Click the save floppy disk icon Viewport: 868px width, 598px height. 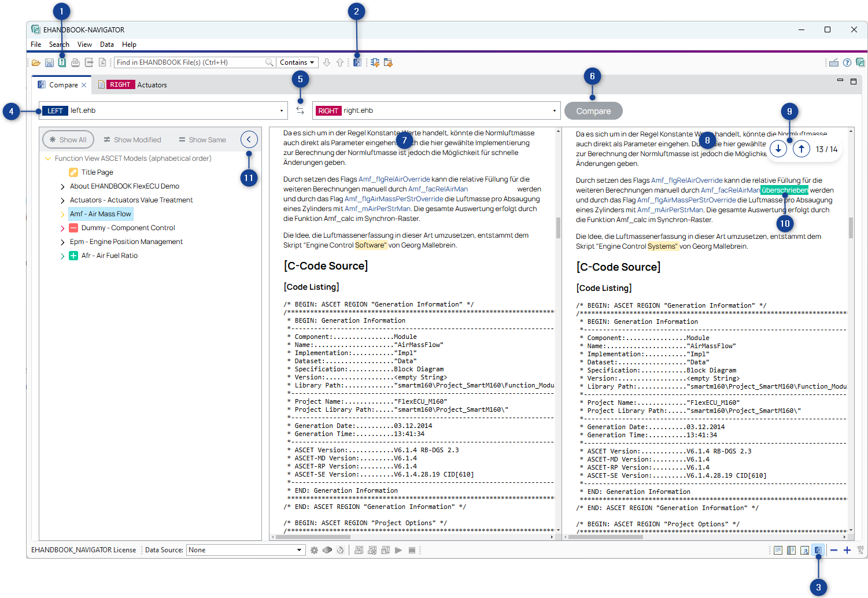[x=49, y=62]
